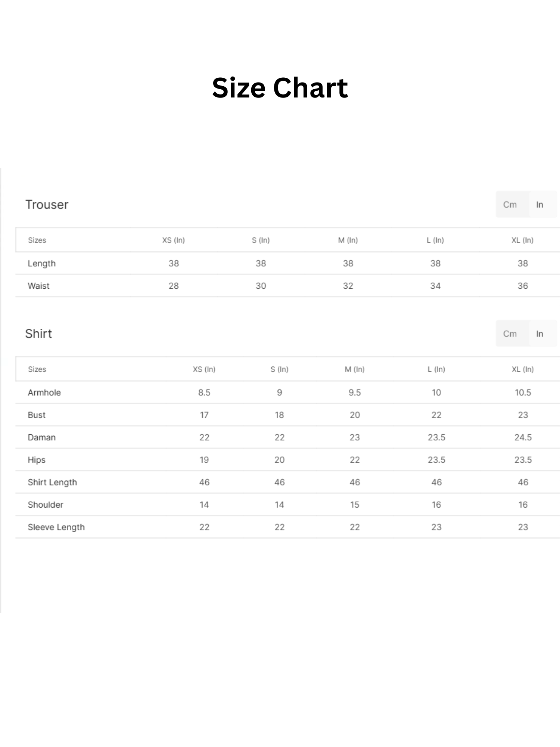Select In units for Shirt table
560x747 pixels.
coord(541,334)
